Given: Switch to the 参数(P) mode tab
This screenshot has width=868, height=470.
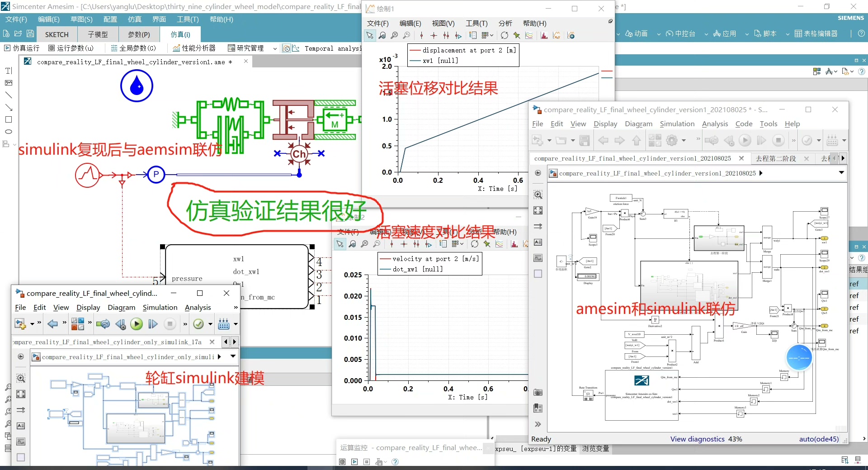Looking at the screenshot, I should [x=139, y=34].
